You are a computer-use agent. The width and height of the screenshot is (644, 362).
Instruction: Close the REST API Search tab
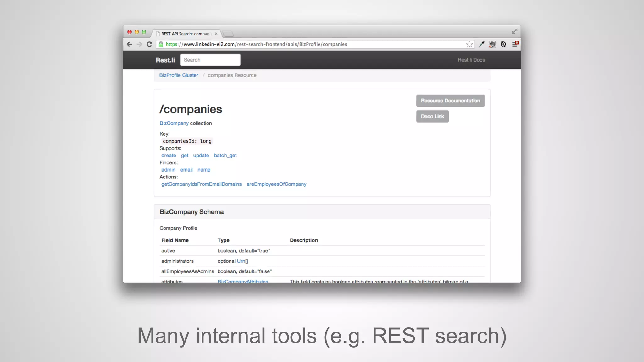point(216,34)
